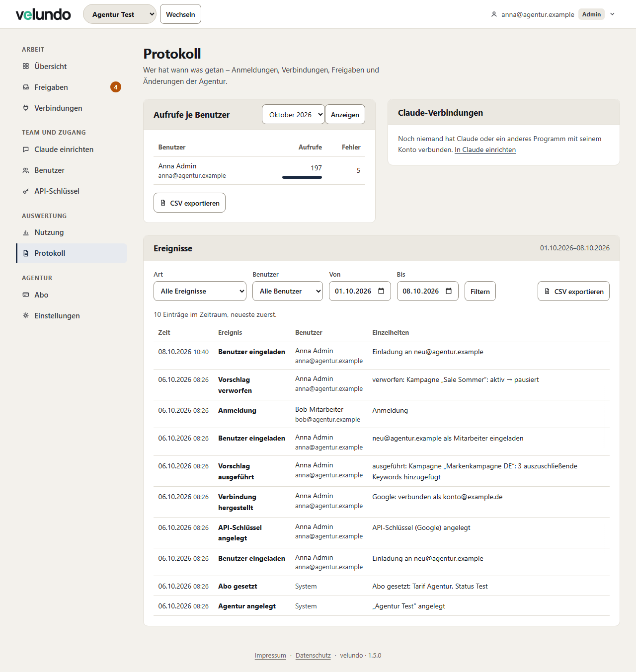Follow the In Claude einrichten link
This screenshot has width=636, height=672.
(485, 149)
